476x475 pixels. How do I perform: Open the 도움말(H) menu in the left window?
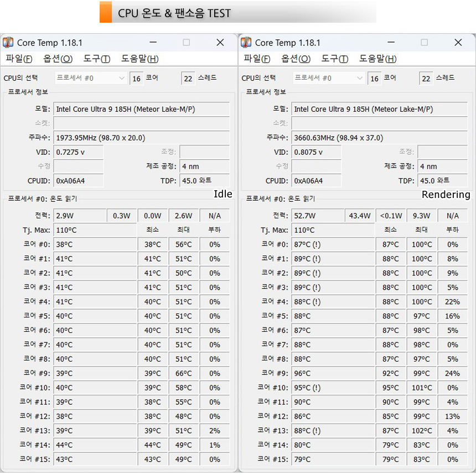pyautogui.click(x=139, y=59)
